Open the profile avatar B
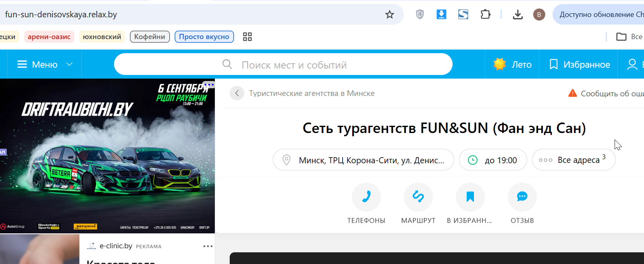Screen dimensions: 644x264 click(x=539, y=15)
